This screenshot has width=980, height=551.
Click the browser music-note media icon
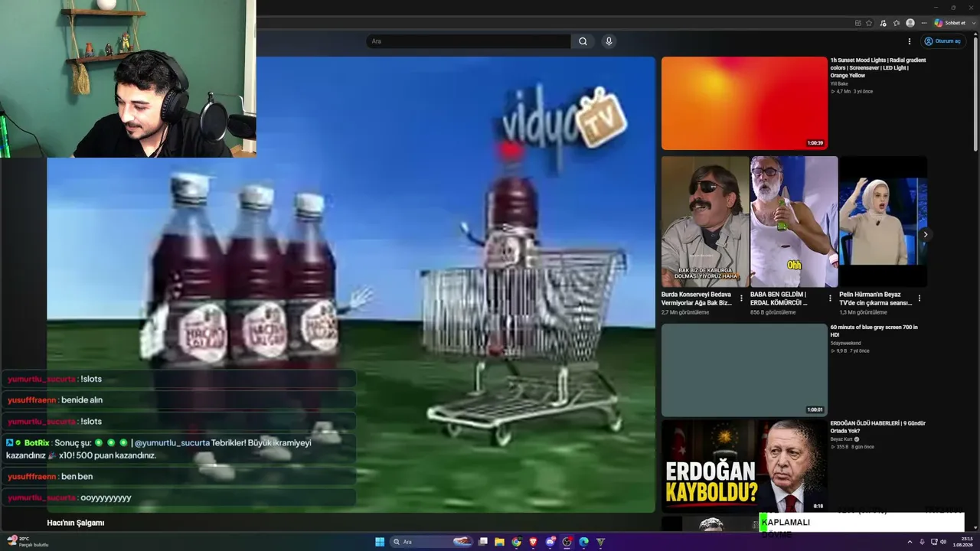click(x=883, y=23)
